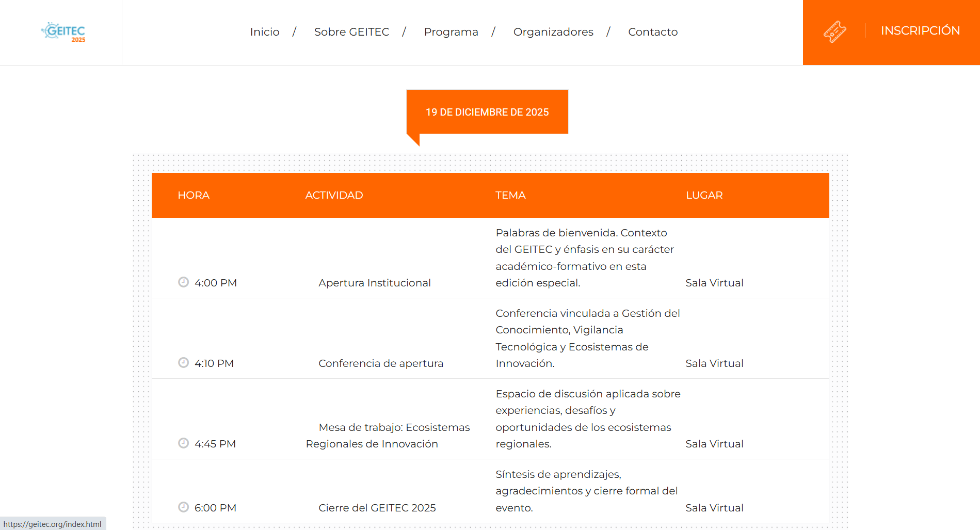The height and width of the screenshot is (530, 980).
Task: Open the Inicio menu item
Action: coord(264,32)
